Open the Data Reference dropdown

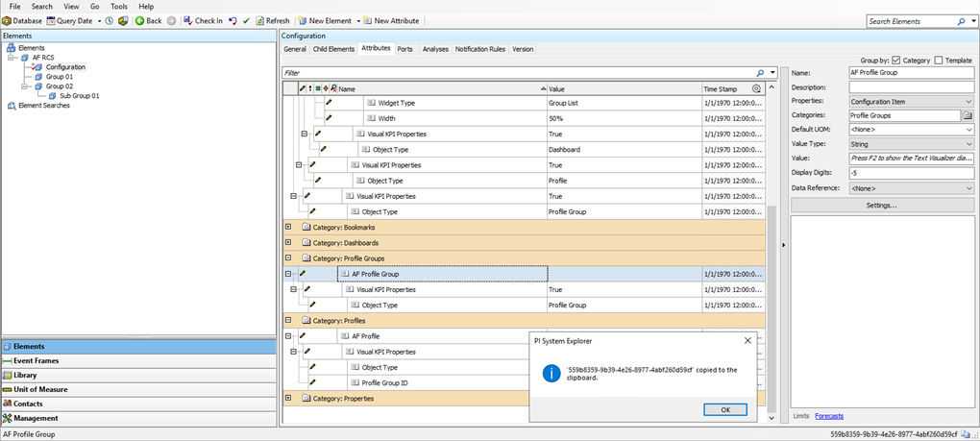point(968,188)
